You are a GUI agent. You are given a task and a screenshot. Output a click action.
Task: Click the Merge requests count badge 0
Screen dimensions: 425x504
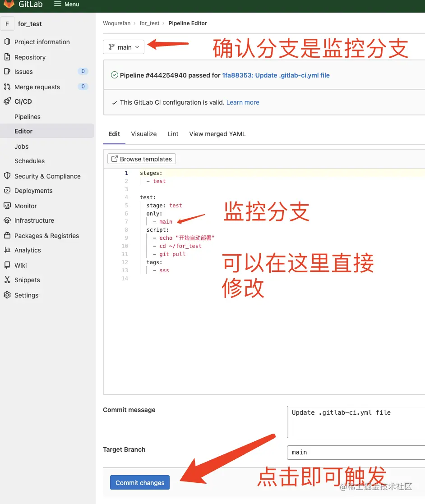[83, 87]
